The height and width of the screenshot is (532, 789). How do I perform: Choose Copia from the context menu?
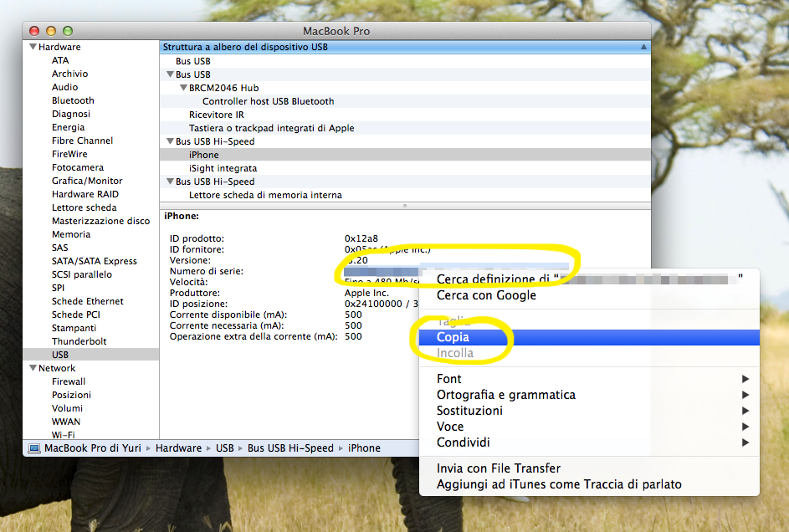pos(589,337)
